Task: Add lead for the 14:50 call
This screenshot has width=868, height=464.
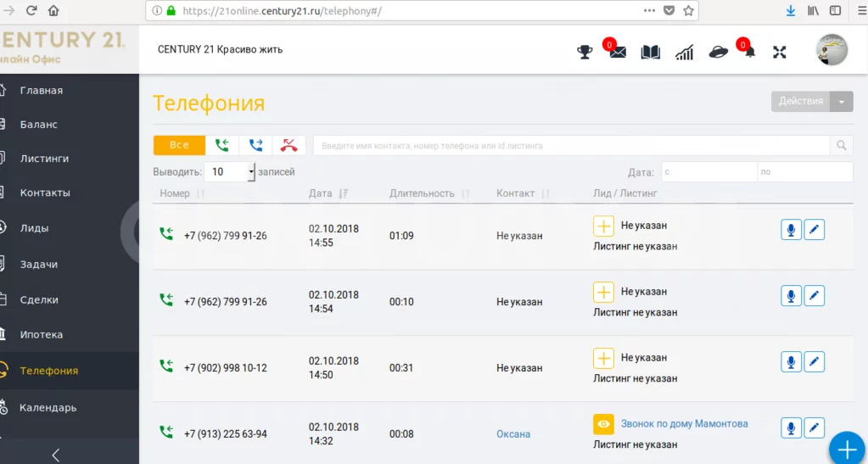Action: 603,358
